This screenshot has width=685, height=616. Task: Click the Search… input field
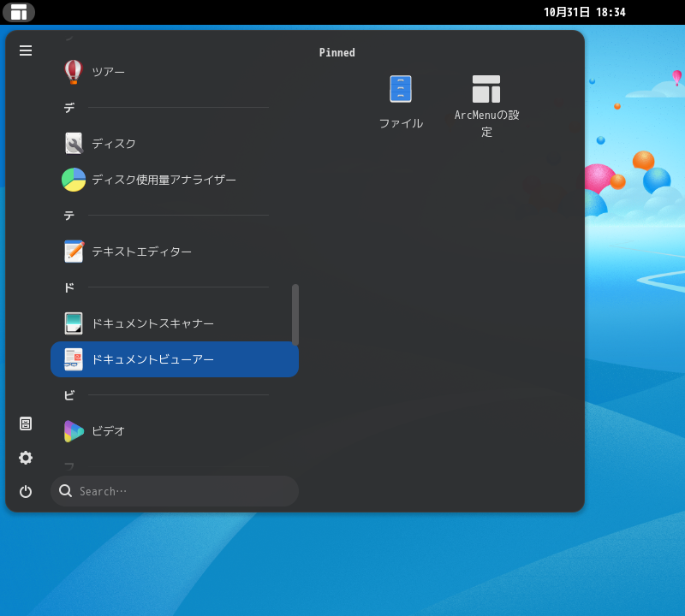click(184, 491)
